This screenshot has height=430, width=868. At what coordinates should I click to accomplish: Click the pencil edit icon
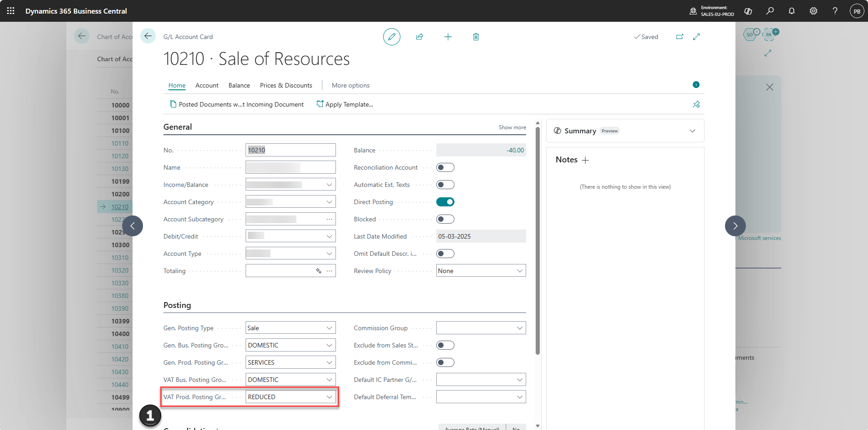[x=392, y=37]
